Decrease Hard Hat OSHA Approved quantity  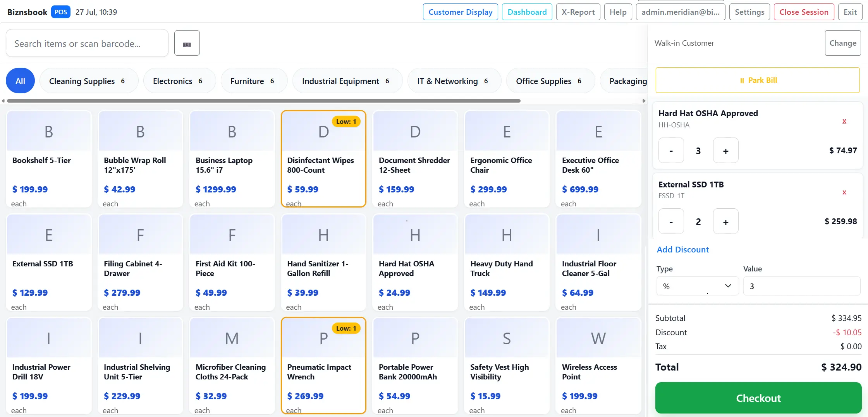671,150
